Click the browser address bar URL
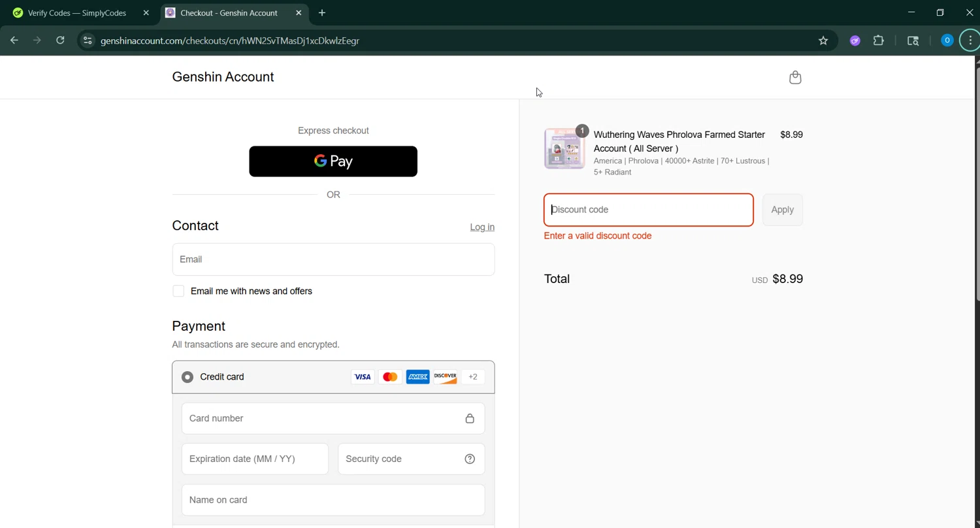Viewport: 980px width, 528px height. click(x=230, y=41)
